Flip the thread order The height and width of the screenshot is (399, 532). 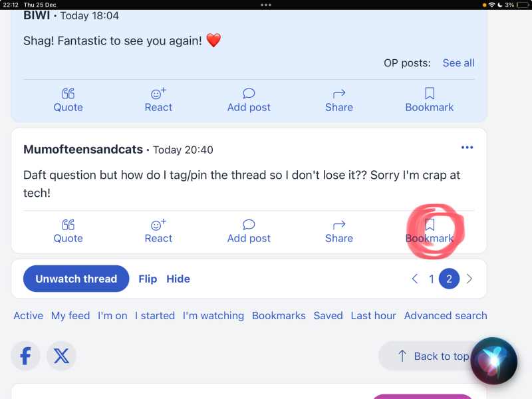click(148, 279)
